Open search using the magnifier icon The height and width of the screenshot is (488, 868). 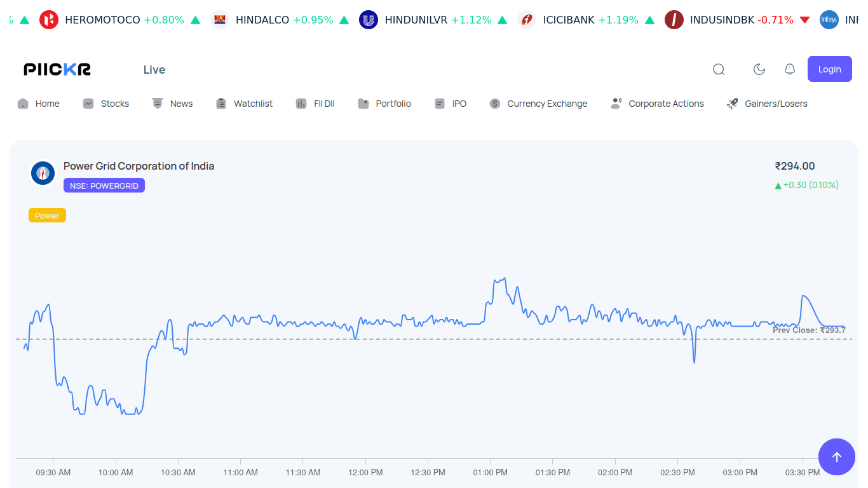pyautogui.click(x=719, y=69)
